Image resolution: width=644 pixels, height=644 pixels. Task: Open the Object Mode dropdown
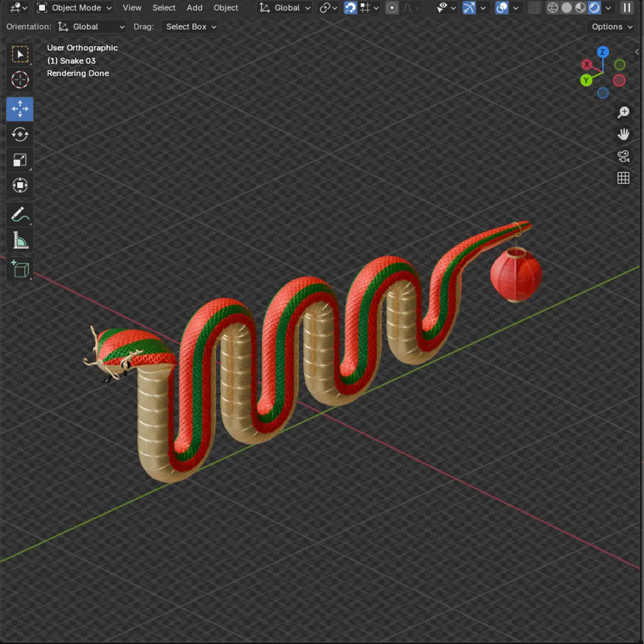pos(74,8)
